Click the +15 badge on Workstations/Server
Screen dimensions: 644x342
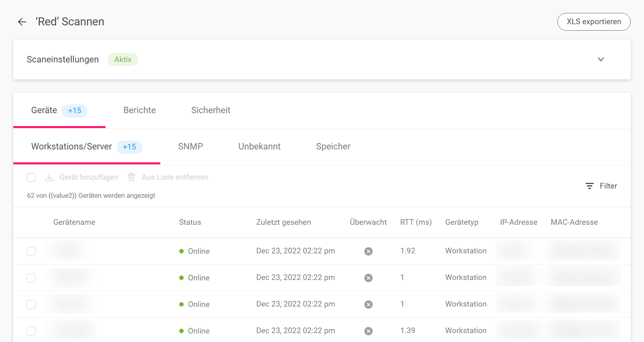(x=129, y=147)
